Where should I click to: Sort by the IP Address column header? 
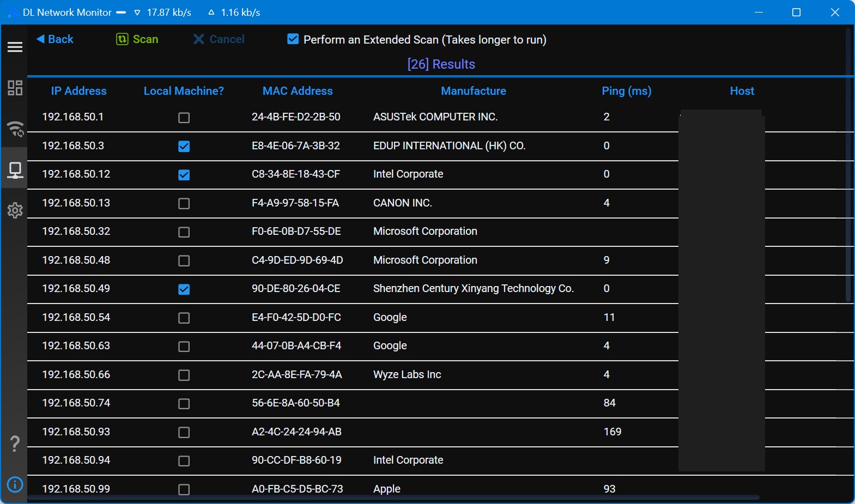coord(79,91)
